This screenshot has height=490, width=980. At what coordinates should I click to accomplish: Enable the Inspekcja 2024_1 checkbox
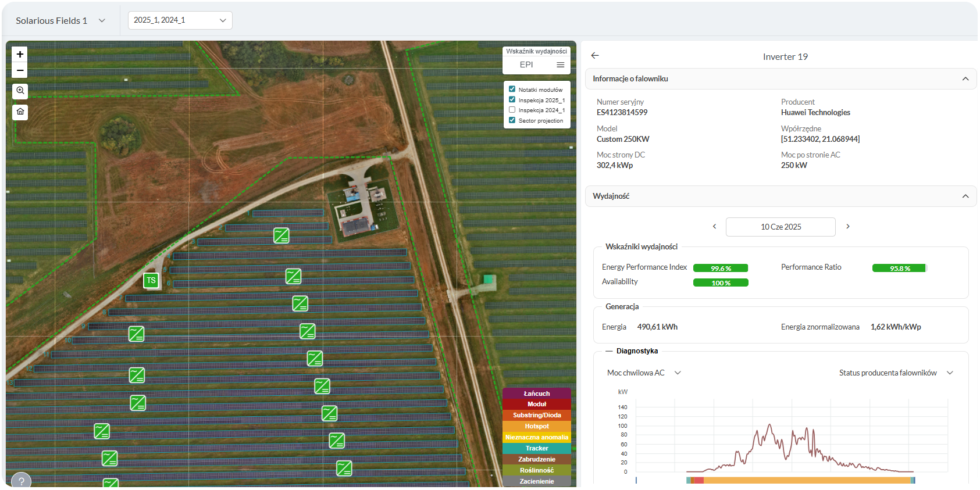coord(512,110)
